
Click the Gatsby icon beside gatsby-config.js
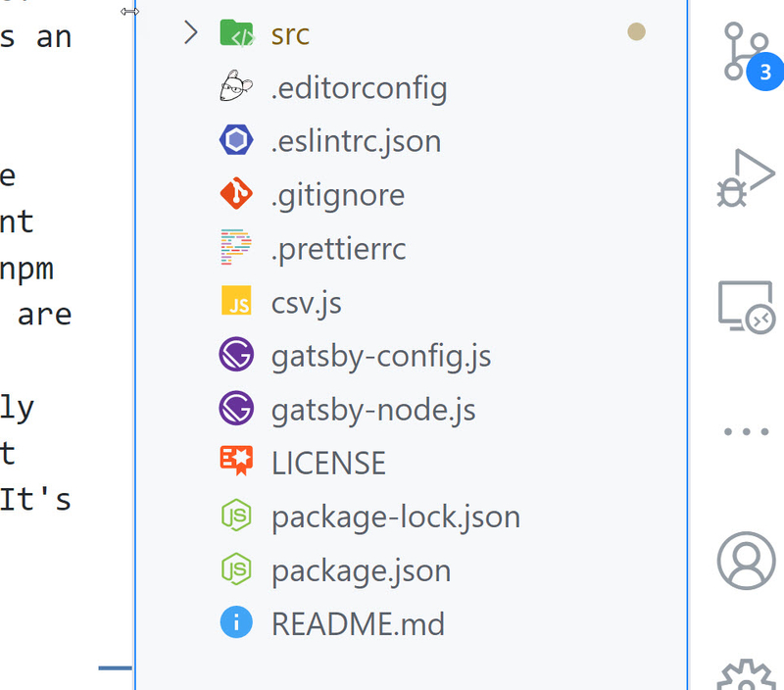[x=236, y=354]
